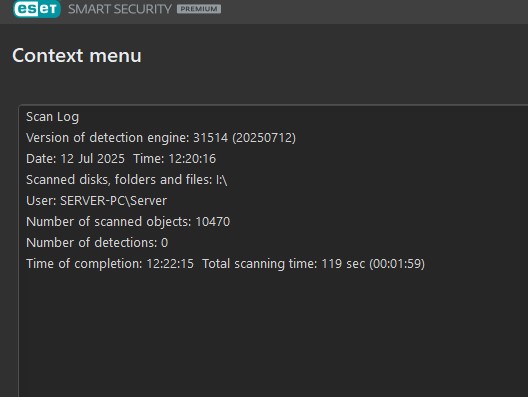Click the duration value (00:01:59)

397,264
